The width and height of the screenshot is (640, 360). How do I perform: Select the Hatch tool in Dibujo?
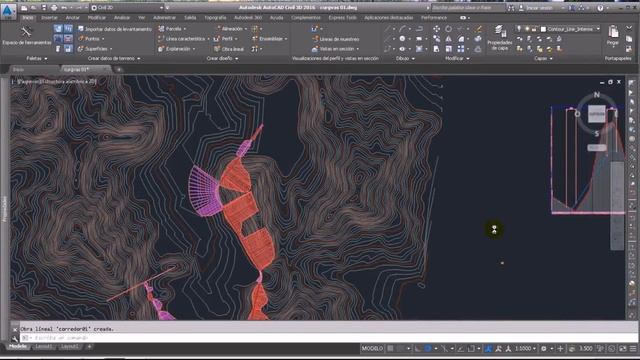[419, 49]
